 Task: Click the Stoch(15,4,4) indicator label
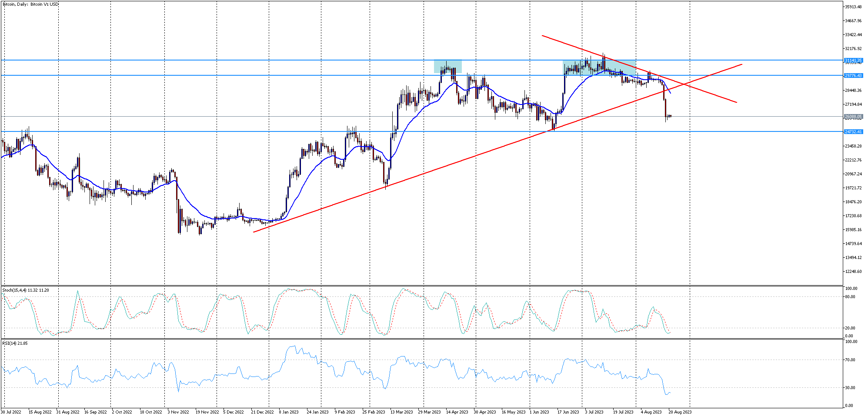pyautogui.click(x=25, y=290)
